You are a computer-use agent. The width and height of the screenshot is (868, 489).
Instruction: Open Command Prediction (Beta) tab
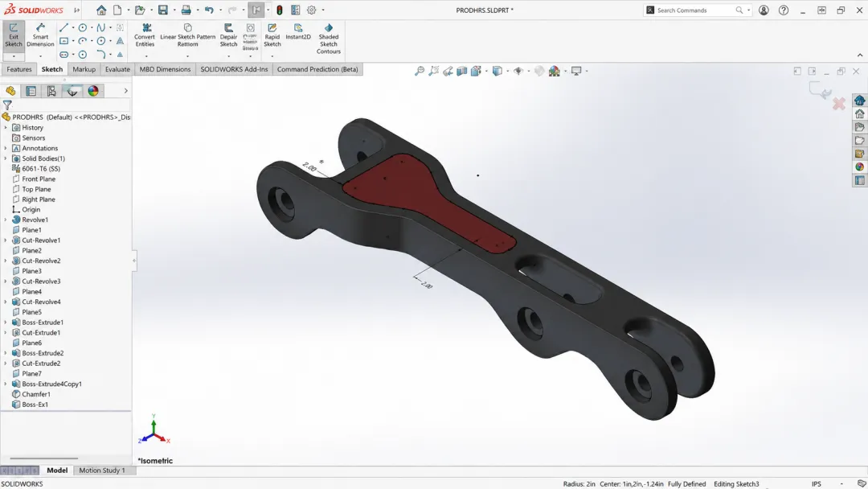317,69
